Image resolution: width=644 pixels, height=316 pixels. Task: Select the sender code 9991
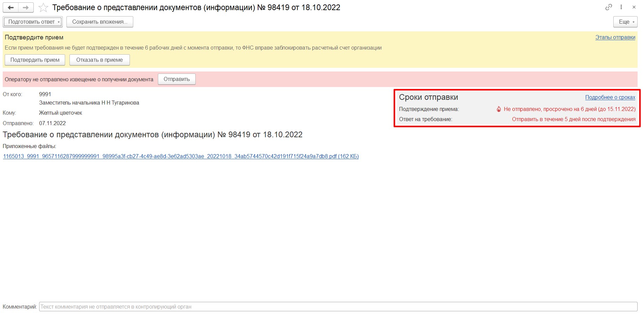45,94
